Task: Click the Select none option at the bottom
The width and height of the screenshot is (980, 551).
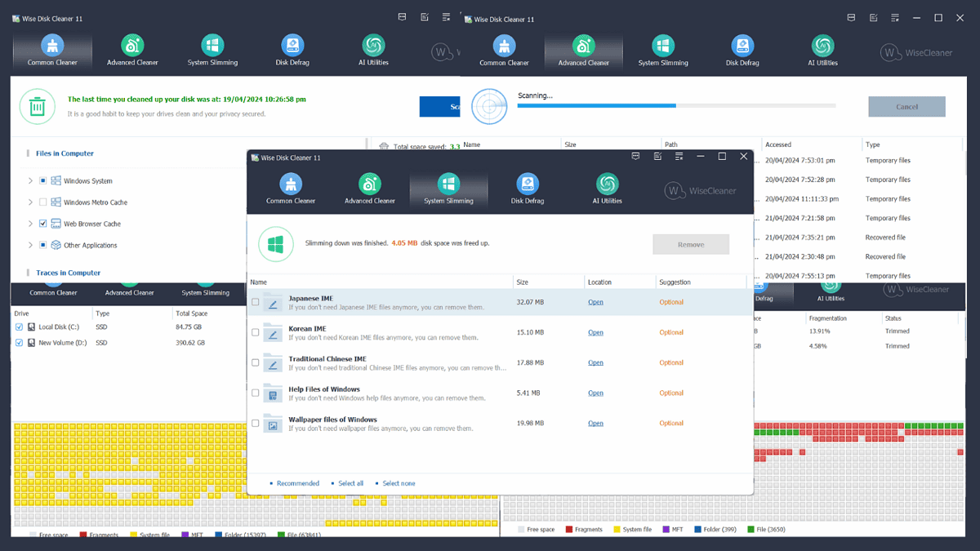Action: [x=398, y=483]
